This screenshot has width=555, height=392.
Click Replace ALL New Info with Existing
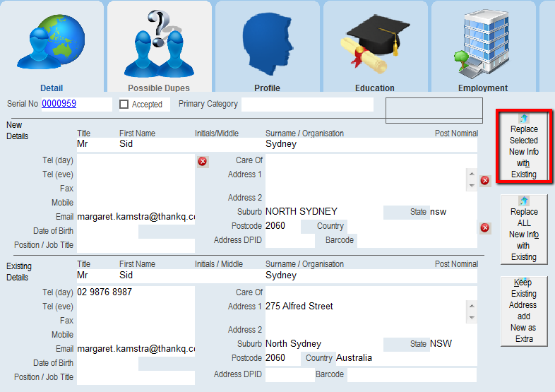pyautogui.click(x=524, y=230)
